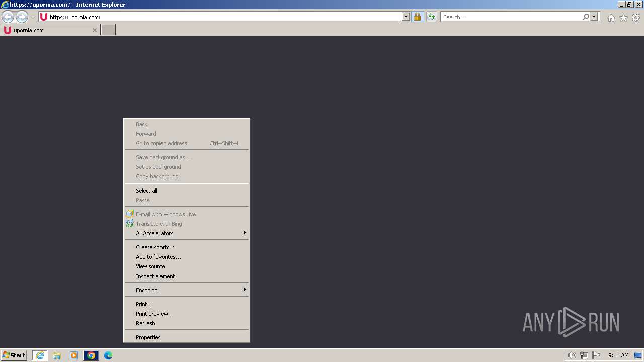
Task: Open Favorites star icon
Action: [x=623, y=18]
